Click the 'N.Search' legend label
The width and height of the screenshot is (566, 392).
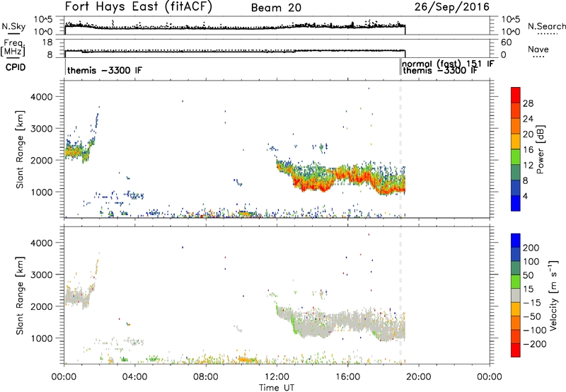[x=546, y=26]
